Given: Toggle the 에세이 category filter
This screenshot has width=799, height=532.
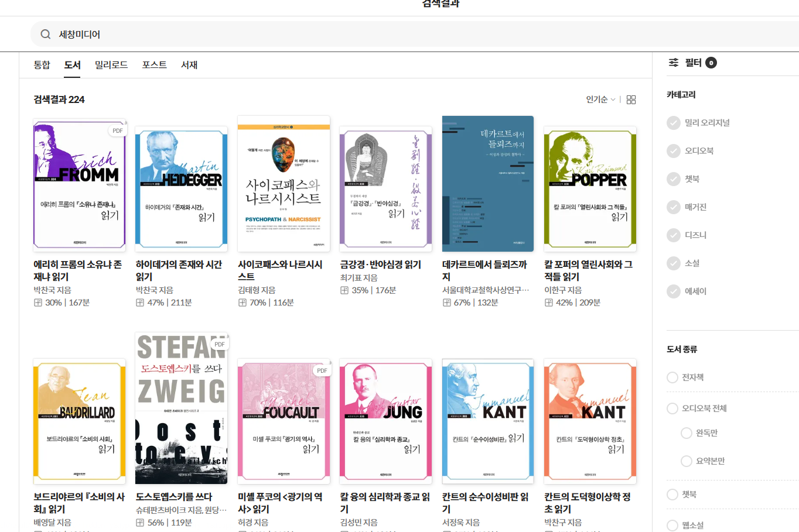Looking at the screenshot, I should click(674, 291).
